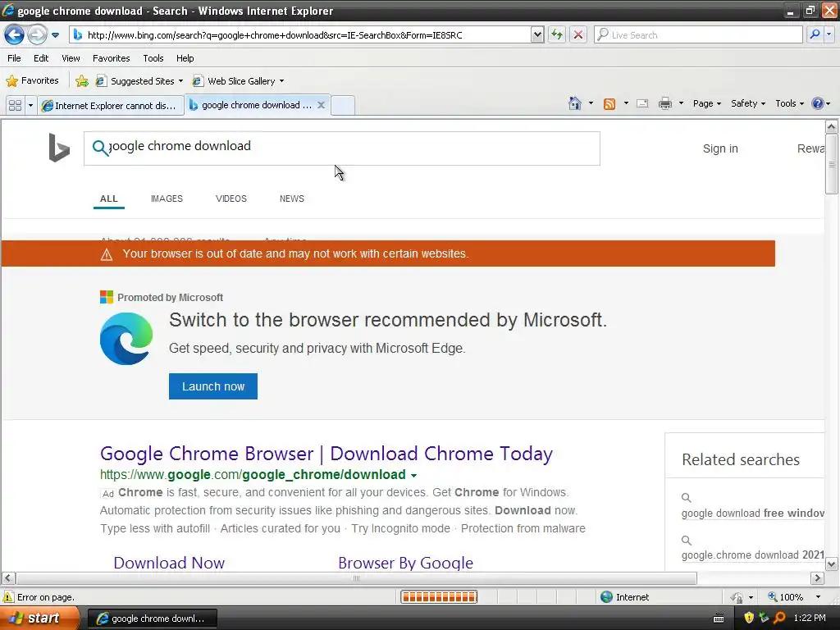Click the Print icon
Screen dimensions: 840x630
coord(664,104)
